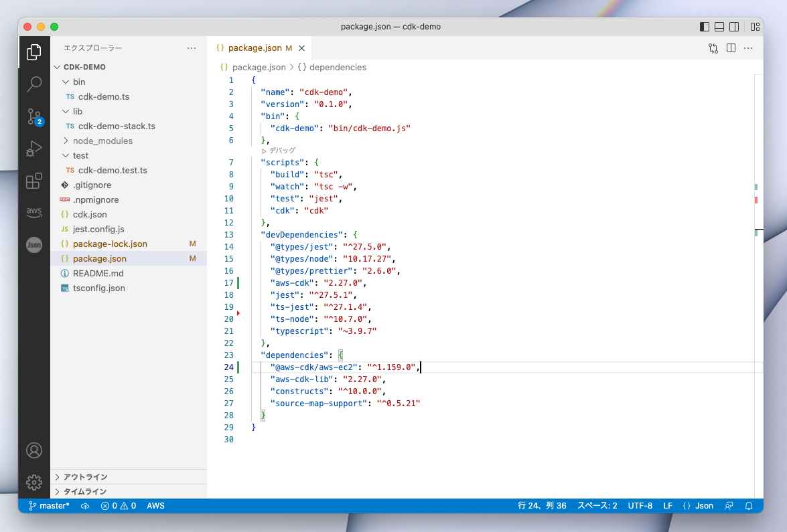Viewport: 787px width, 532px height.
Task: Click the "source-map-support" dependency line
Action: pos(345,404)
